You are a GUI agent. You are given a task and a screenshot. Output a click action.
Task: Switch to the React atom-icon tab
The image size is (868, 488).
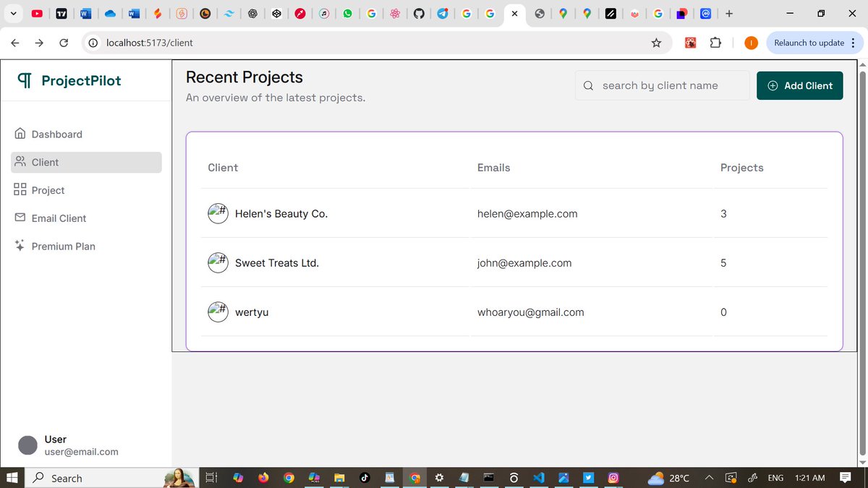395,13
